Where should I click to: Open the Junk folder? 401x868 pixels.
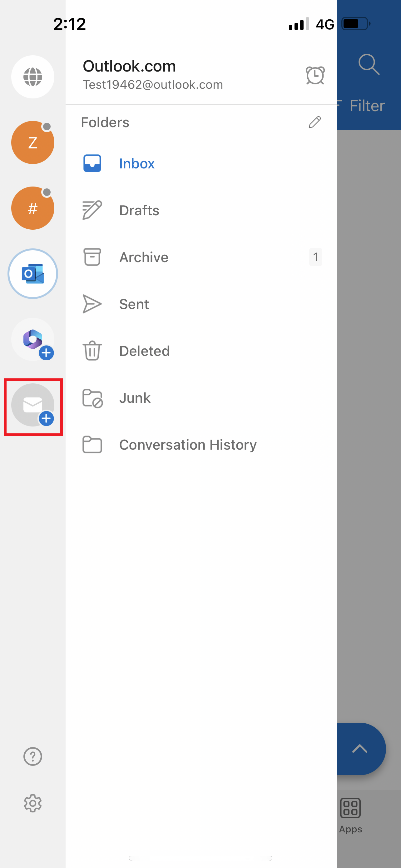click(x=135, y=398)
